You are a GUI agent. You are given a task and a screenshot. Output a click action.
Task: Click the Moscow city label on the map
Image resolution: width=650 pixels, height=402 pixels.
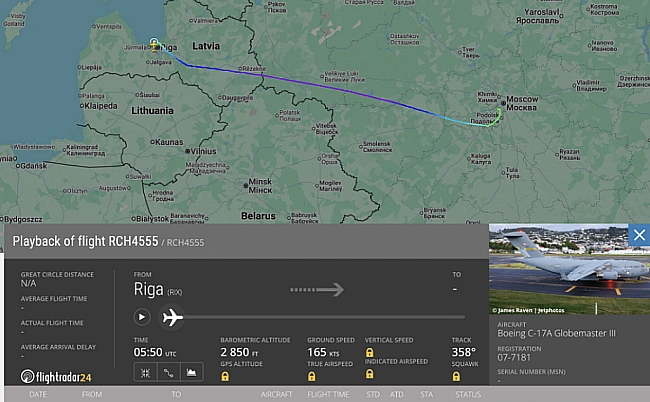522,103
